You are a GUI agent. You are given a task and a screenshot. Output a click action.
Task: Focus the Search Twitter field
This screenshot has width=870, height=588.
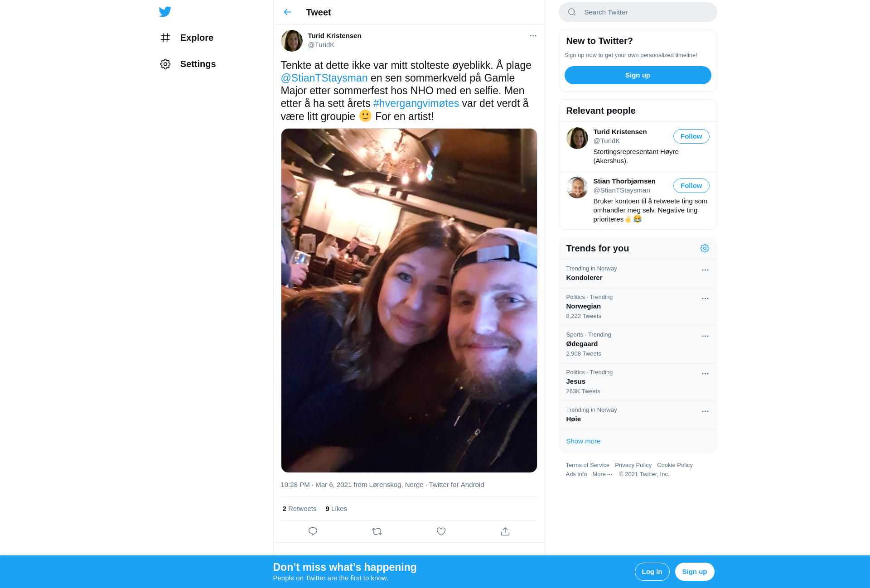click(x=638, y=12)
